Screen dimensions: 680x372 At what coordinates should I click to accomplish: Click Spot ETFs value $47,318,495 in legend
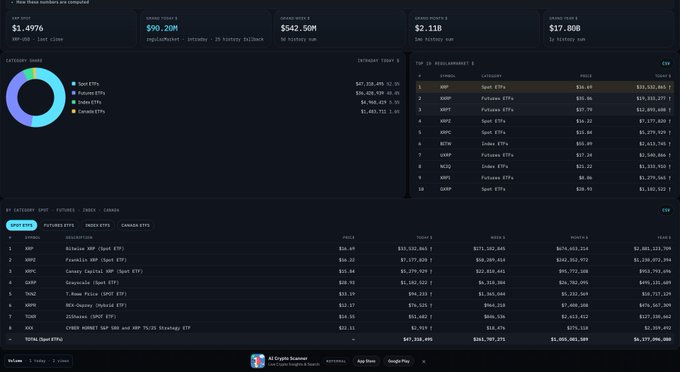[x=369, y=84]
